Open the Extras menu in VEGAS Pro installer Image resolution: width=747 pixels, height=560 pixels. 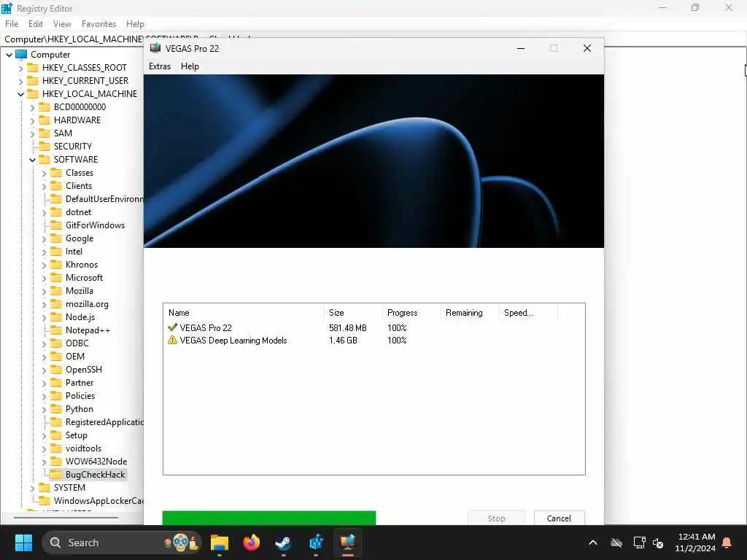(160, 66)
